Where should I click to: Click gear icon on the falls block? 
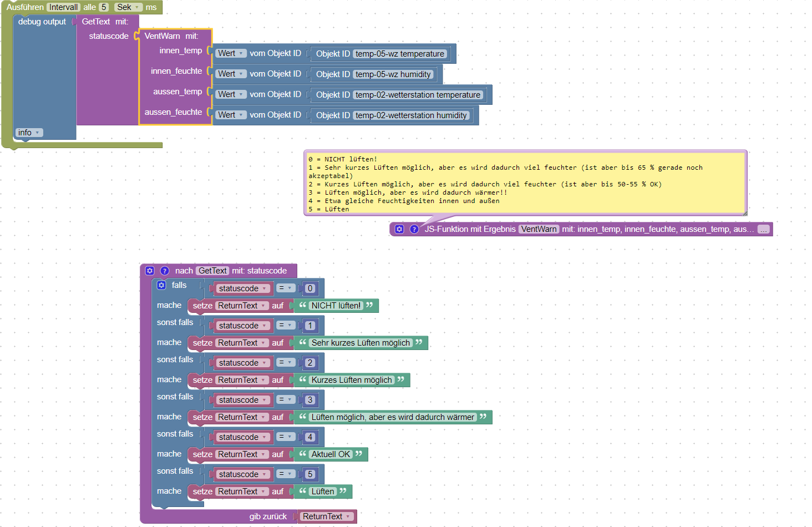coord(161,285)
